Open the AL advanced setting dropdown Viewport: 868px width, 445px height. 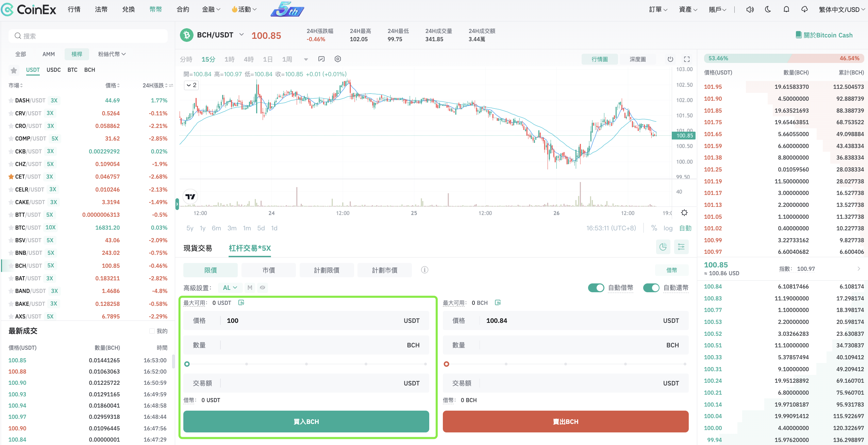(230, 288)
